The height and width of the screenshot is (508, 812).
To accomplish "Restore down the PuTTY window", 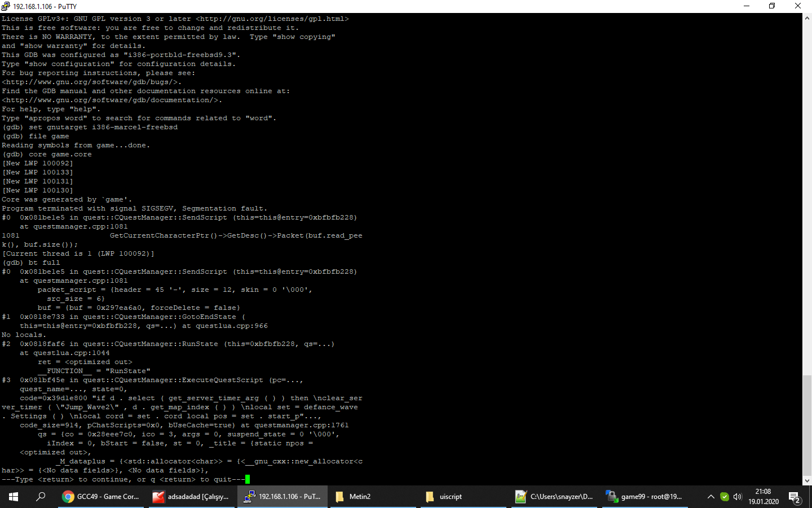I will coord(772,6).
